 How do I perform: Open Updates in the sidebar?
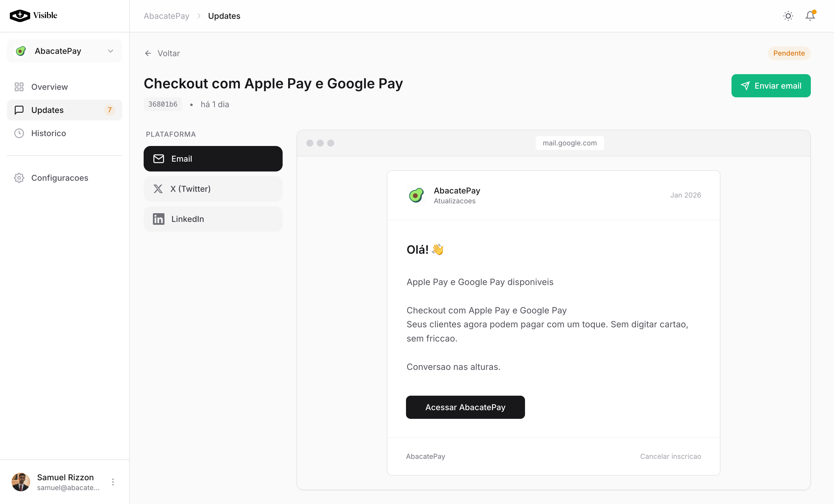point(64,110)
